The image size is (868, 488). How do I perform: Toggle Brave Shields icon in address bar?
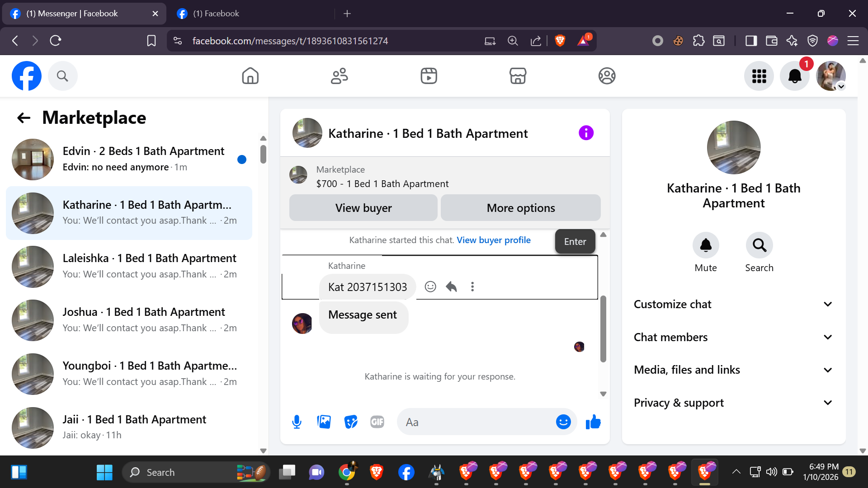point(560,41)
